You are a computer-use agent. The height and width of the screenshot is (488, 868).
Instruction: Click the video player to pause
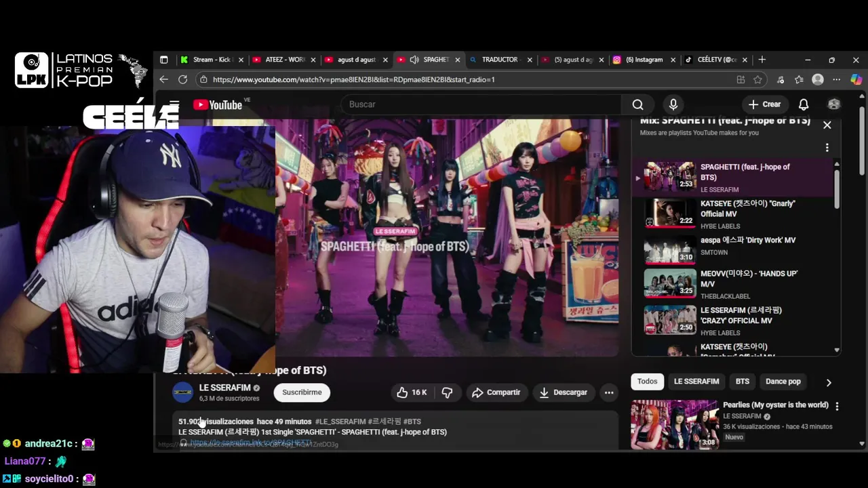coord(448,237)
